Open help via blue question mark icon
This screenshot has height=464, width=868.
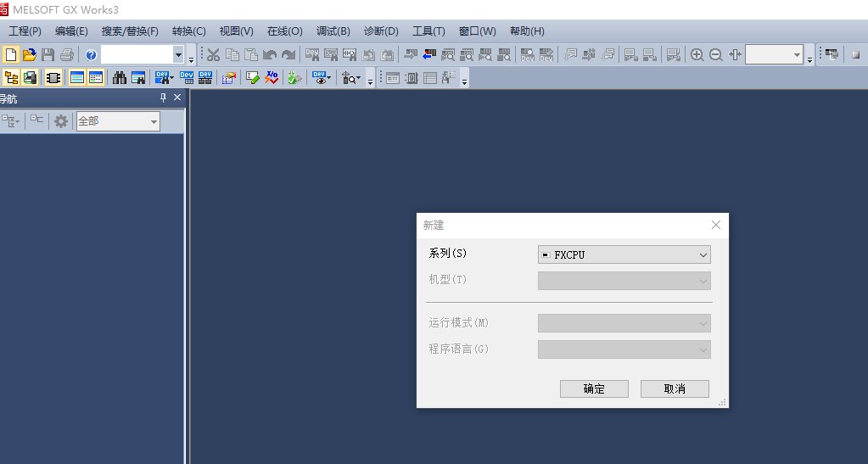pos(91,54)
